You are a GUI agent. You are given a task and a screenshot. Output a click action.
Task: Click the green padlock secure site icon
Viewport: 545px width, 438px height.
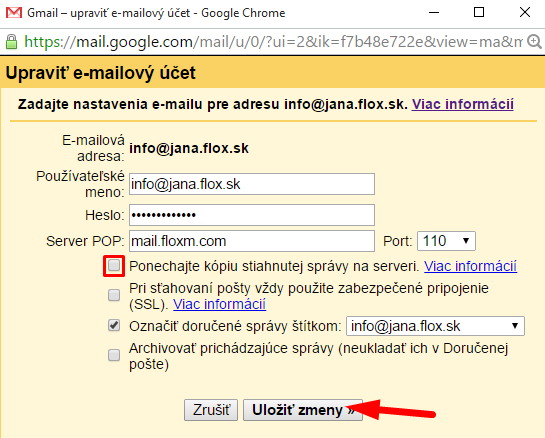(11, 42)
